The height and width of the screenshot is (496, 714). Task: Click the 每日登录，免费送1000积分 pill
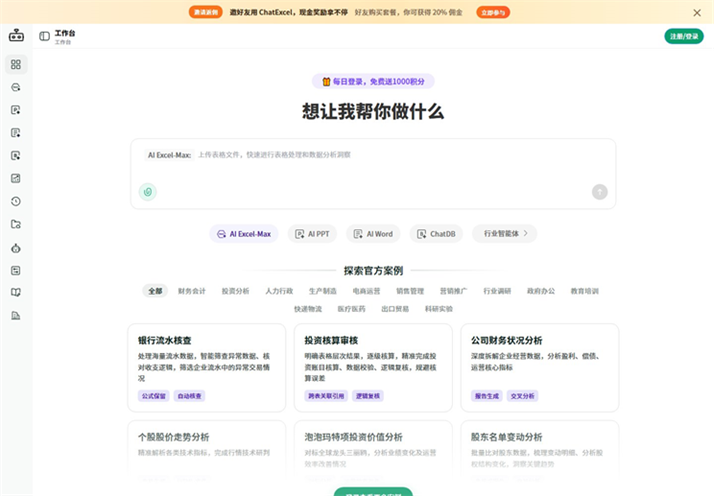(373, 82)
